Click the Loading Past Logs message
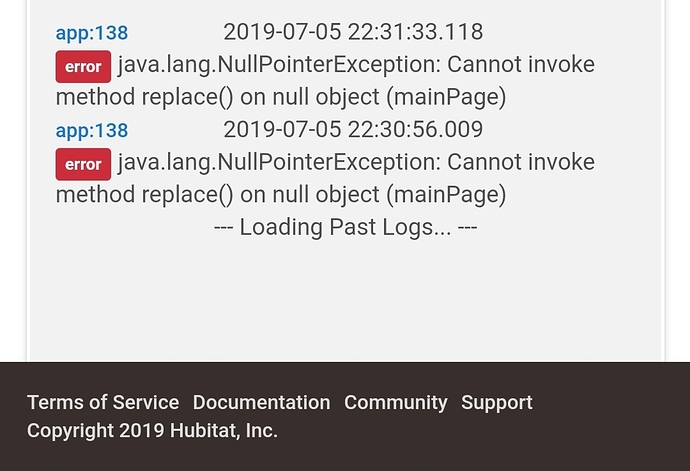This screenshot has width=690, height=471. [x=345, y=228]
